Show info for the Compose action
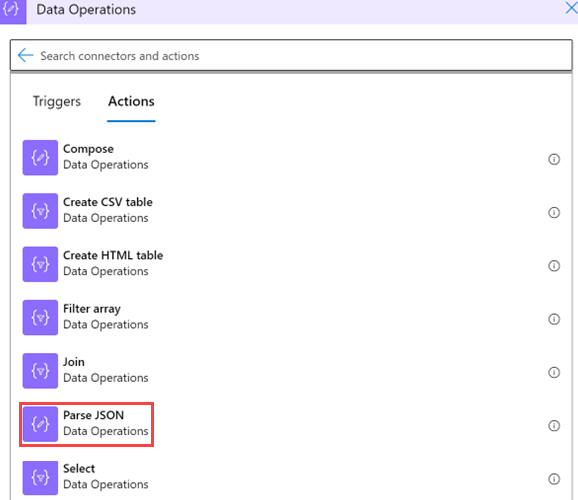The height and width of the screenshot is (500, 578). tap(554, 159)
